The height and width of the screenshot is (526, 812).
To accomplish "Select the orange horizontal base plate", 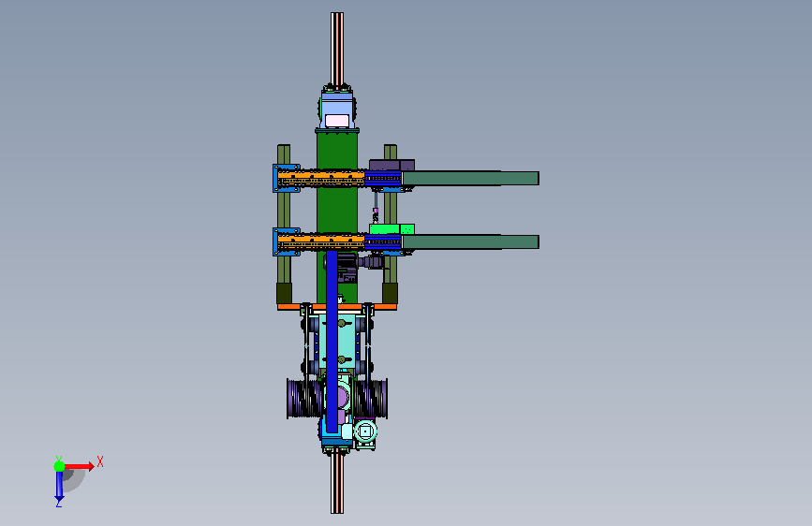I will [337, 306].
